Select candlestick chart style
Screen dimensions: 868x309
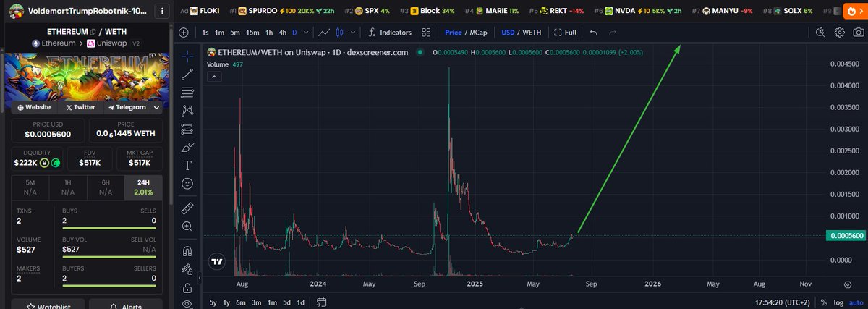coord(339,33)
